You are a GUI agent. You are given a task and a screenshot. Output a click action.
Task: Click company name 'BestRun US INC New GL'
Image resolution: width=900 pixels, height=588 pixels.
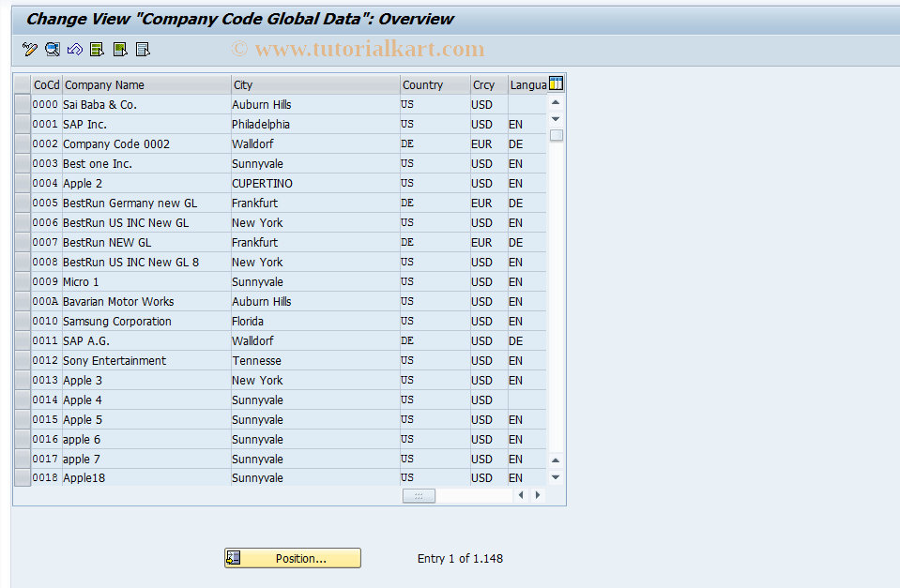click(126, 222)
